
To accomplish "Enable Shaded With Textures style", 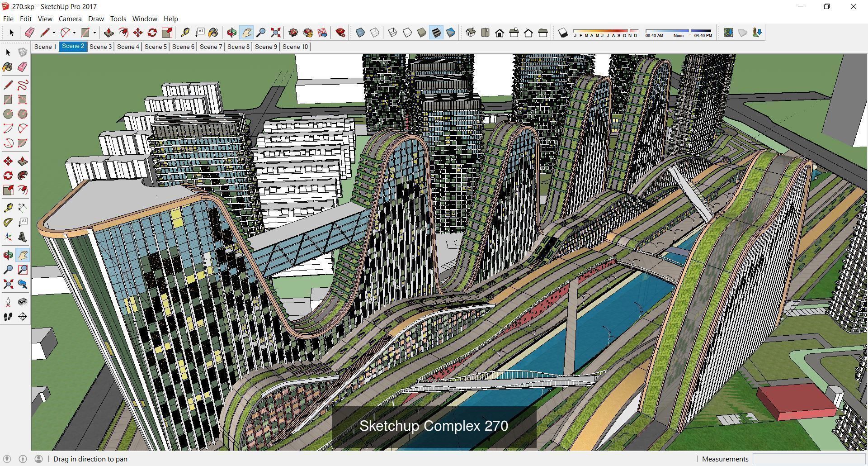I will (436, 33).
